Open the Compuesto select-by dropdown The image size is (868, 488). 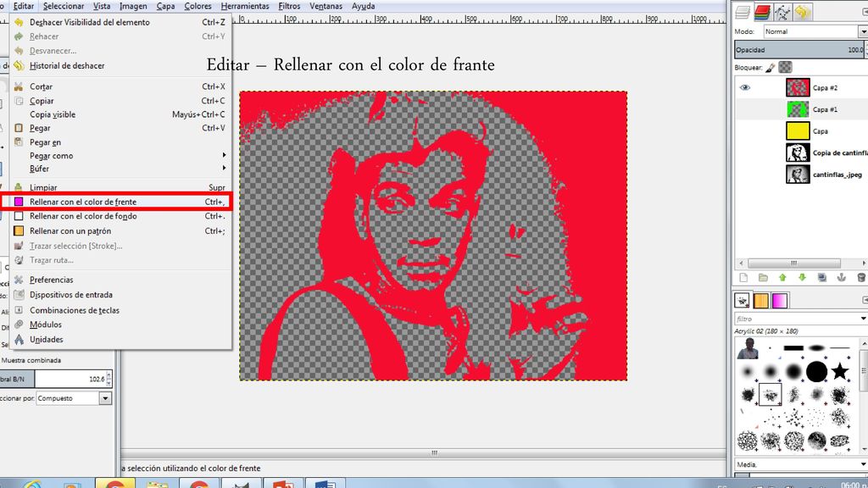(x=74, y=398)
